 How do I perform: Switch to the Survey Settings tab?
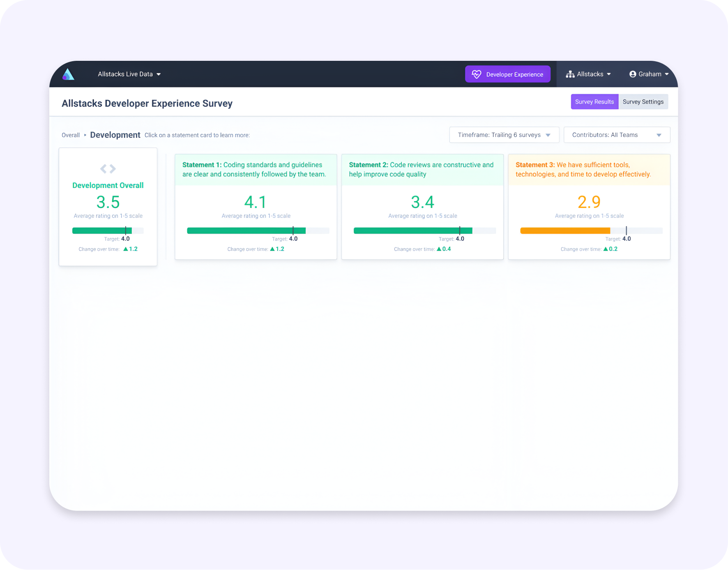click(643, 102)
